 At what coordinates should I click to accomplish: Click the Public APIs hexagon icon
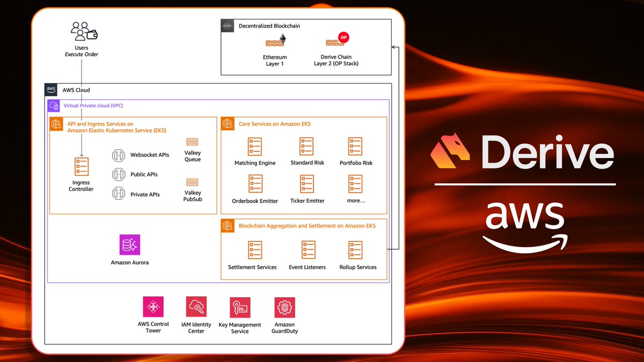(x=119, y=174)
